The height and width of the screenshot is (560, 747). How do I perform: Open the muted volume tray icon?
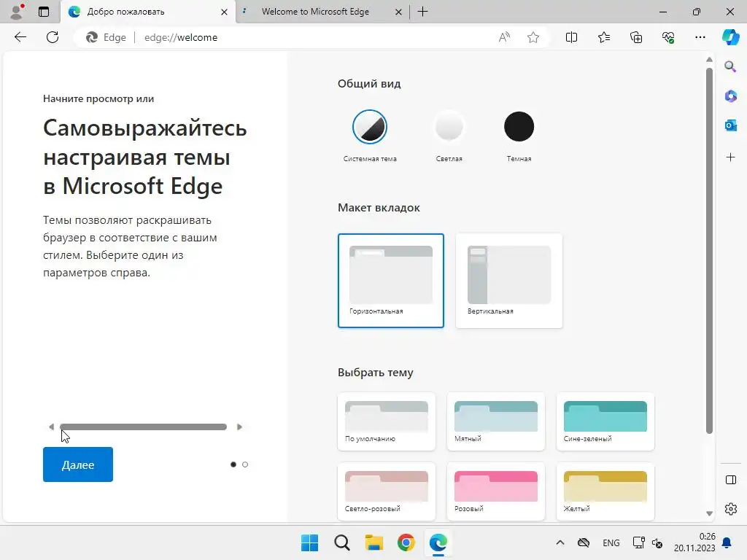[657, 542]
